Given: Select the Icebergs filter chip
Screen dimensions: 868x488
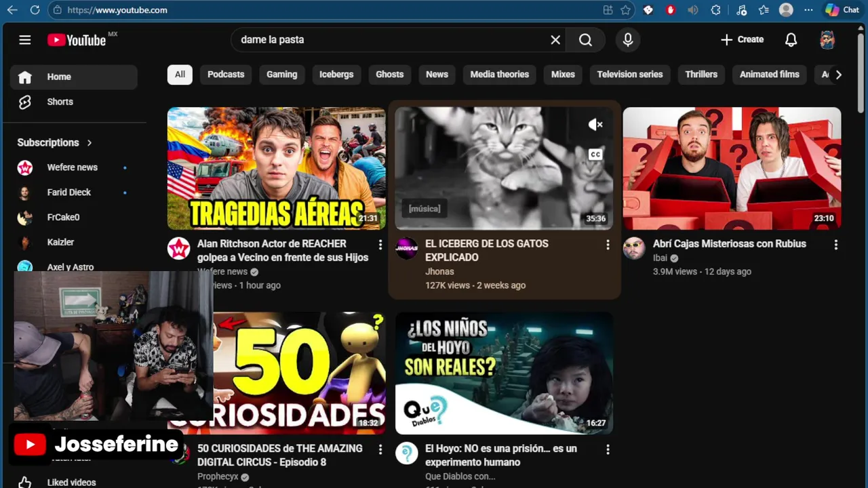Looking at the screenshot, I should (x=336, y=75).
